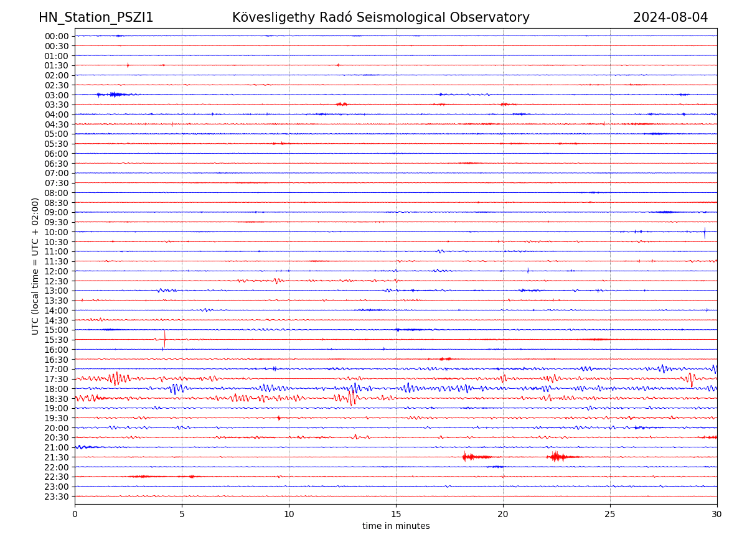This screenshot has width=747, height=560.
Task: Click the 'time in minutes' axis label
Action: coord(396,526)
